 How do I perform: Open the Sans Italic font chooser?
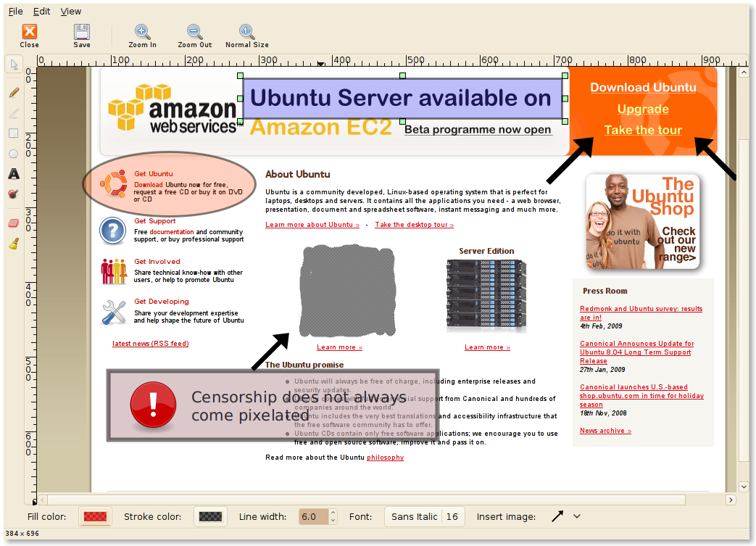[x=424, y=516]
